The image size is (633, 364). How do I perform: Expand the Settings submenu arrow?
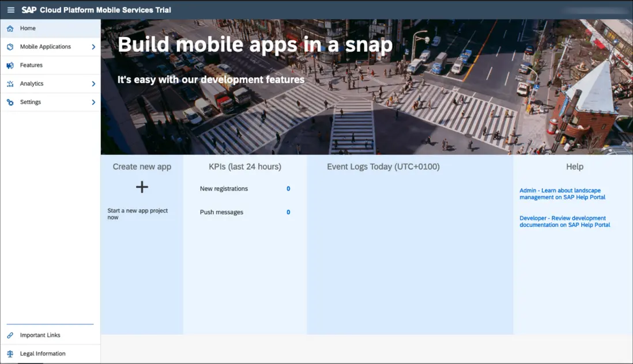pos(93,102)
